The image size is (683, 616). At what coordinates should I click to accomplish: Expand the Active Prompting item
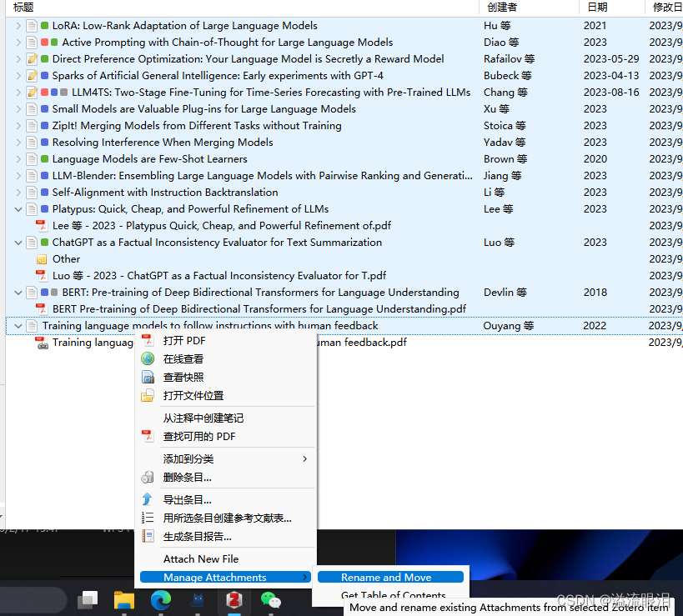(18, 43)
